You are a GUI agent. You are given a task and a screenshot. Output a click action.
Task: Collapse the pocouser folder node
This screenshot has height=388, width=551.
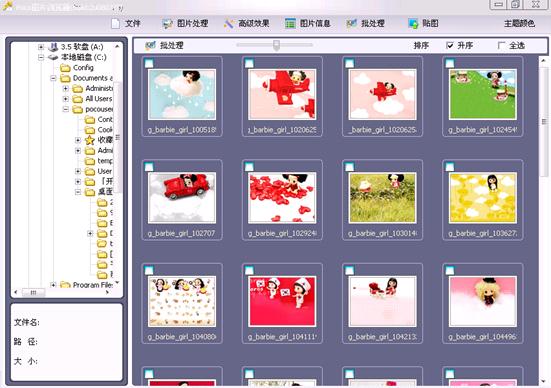coord(66,110)
